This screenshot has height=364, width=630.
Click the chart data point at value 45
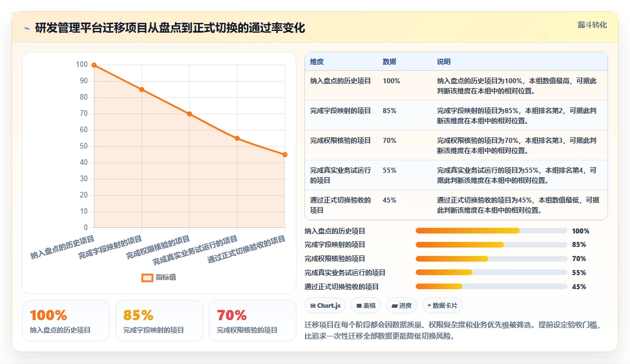point(285,155)
